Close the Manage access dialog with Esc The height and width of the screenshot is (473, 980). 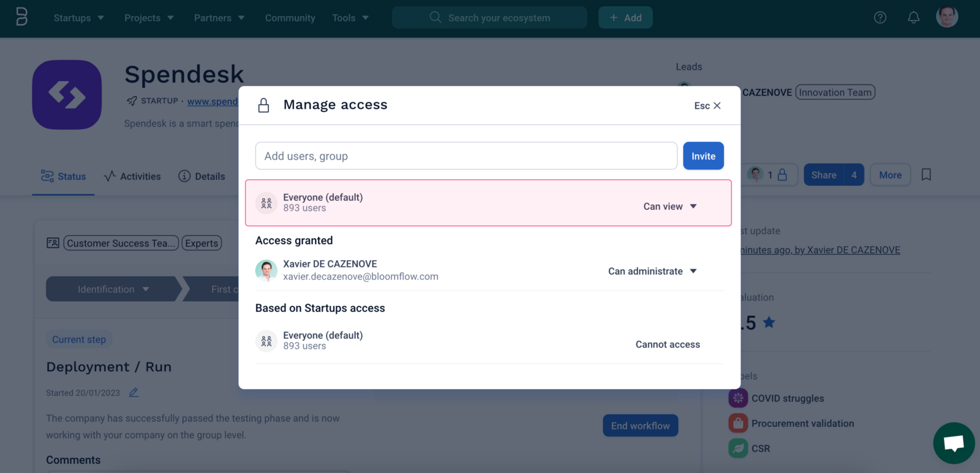tap(707, 106)
